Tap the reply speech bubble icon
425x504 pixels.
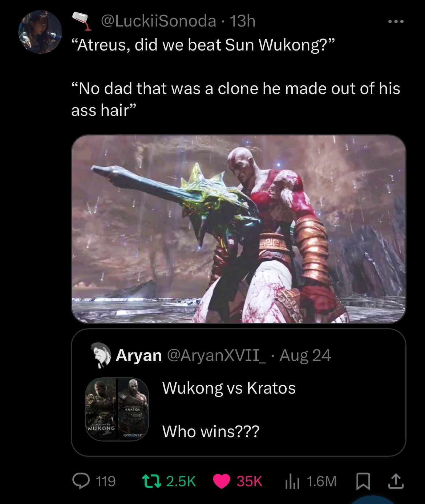pos(79,481)
